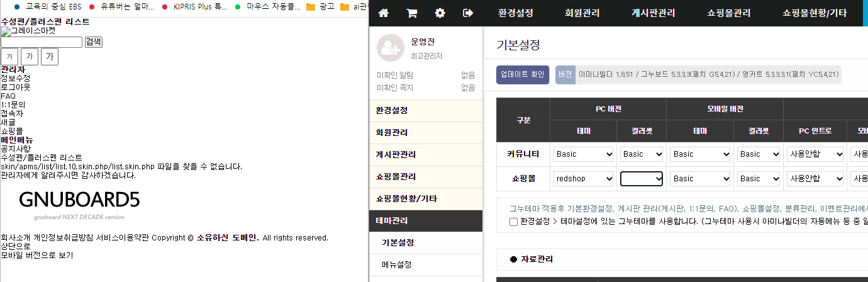Click the search text field beside 검색

point(42,42)
